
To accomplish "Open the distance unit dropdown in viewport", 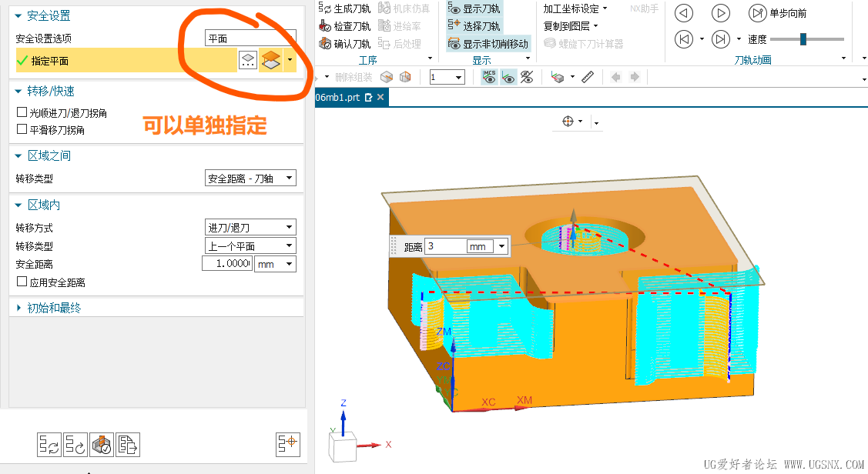I will (501, 246).
